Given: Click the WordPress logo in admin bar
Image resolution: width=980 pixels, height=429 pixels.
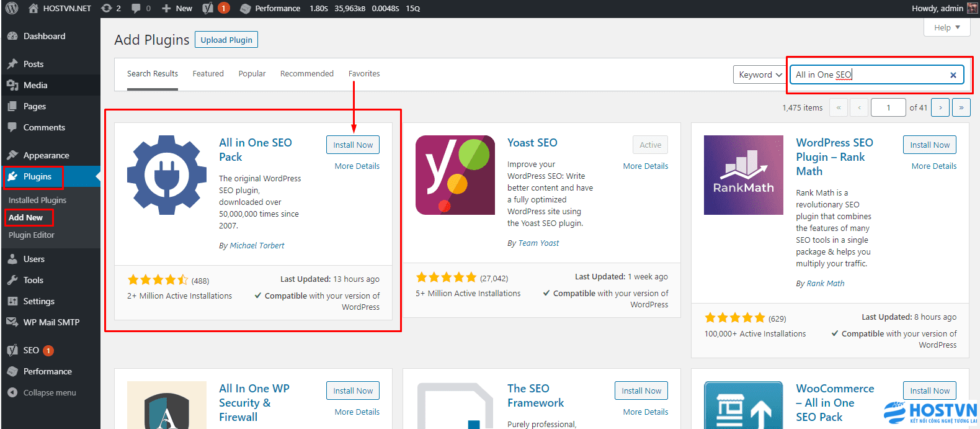Looking at the screenshot, I should click(x=11, y=8).
